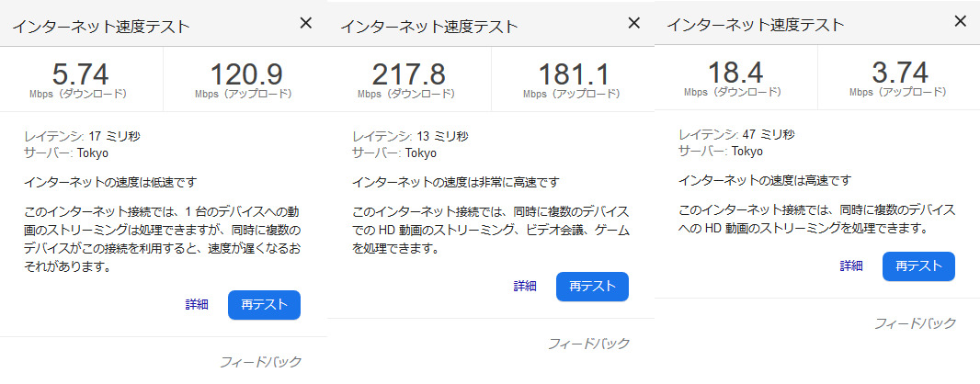Open 詳細 link in the 47 ms latency panel

tap(851, 265)
